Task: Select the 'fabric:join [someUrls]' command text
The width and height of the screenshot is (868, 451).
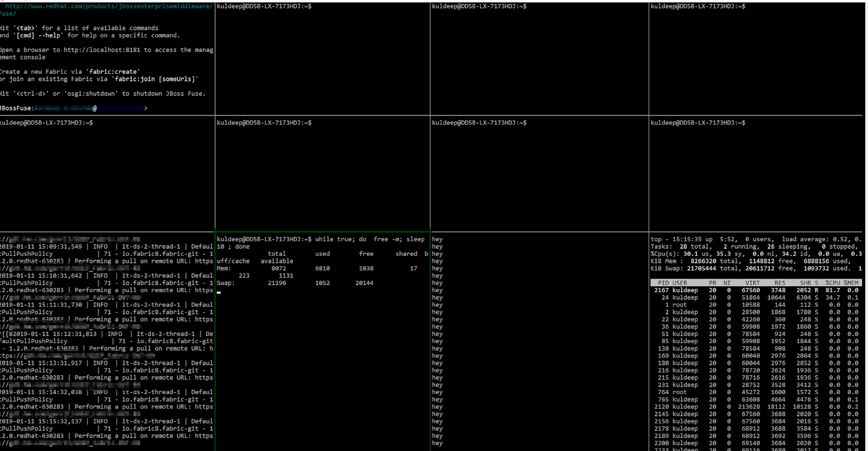Action: 155,79
